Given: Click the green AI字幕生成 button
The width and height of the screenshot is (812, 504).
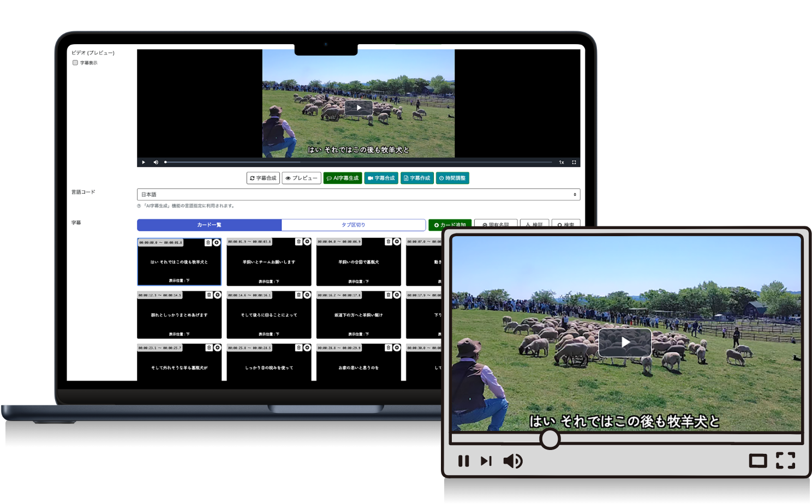Looking at the screenshot, I should tap(343, 178).
